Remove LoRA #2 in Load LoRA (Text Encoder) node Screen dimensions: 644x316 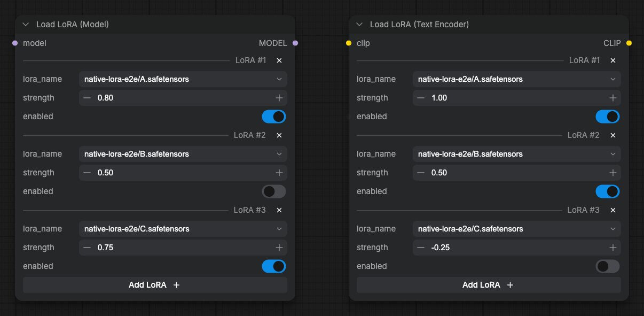612,135
